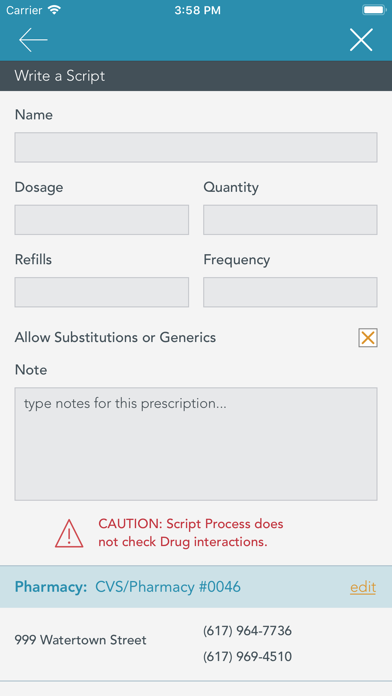Select the Dosage field

(102, 220)
